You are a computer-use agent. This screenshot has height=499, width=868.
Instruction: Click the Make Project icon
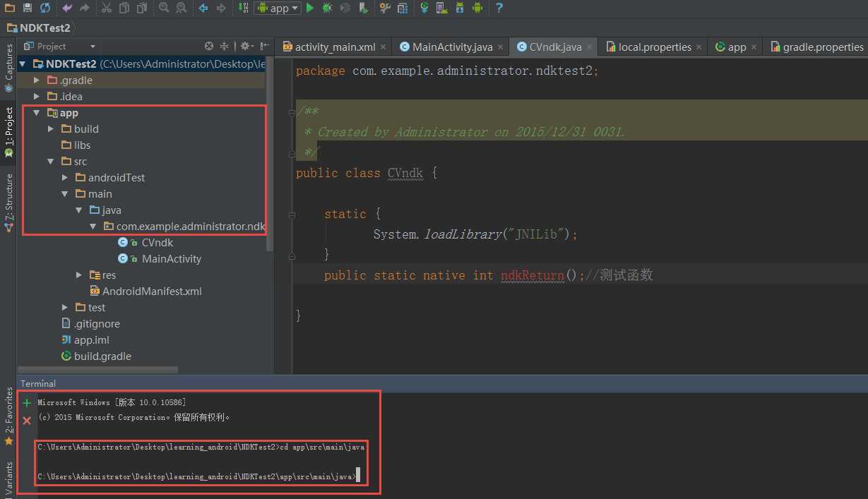(243, 8)
